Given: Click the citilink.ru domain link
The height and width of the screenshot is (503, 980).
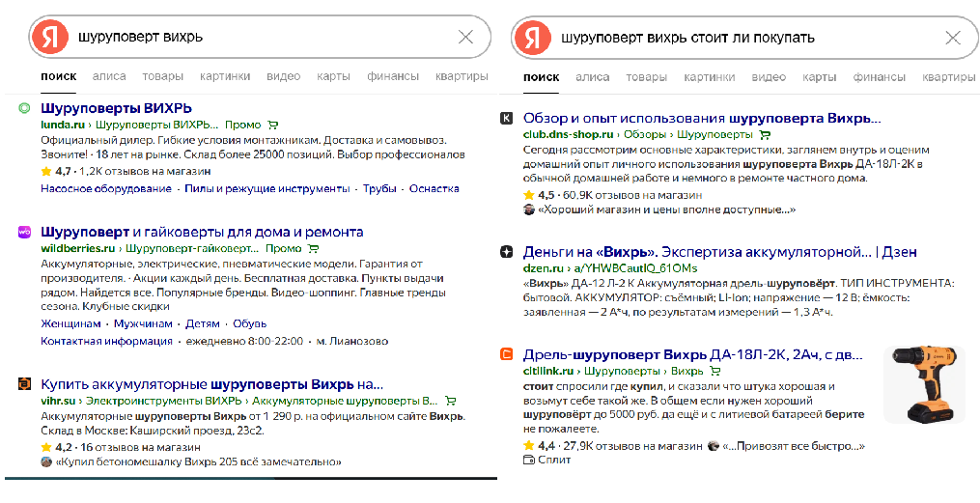Looking at the screenshot, I should point(548,371).
